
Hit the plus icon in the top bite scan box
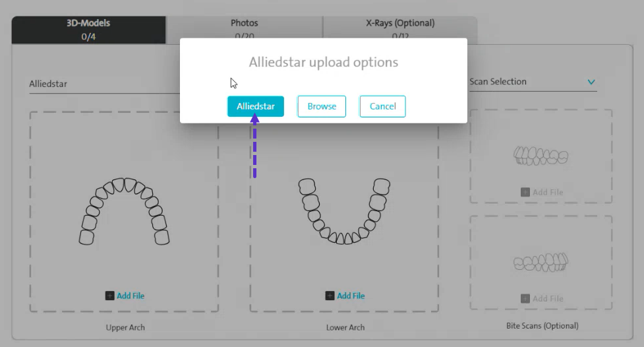coord(525,192)
